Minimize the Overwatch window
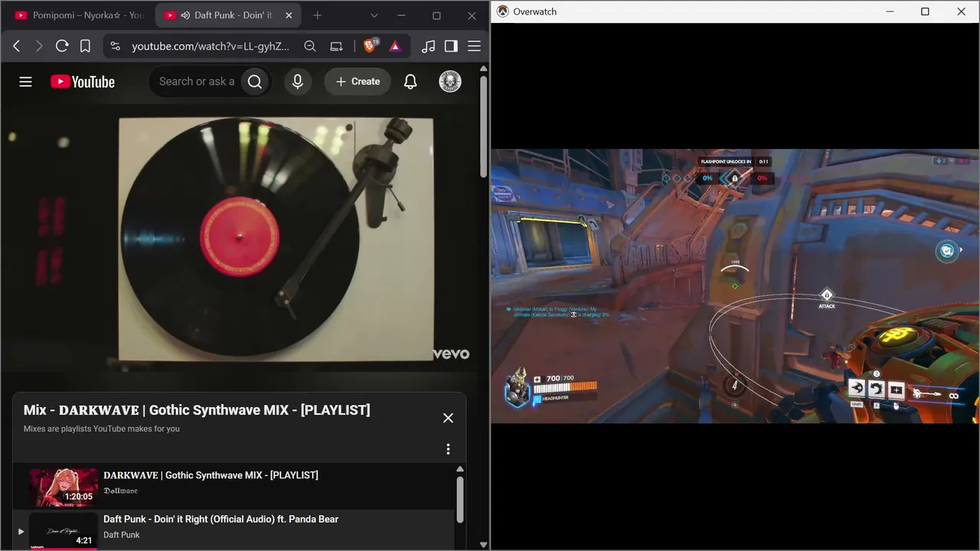The height and width of the screenshot is (551, 980). pos(890,11)
